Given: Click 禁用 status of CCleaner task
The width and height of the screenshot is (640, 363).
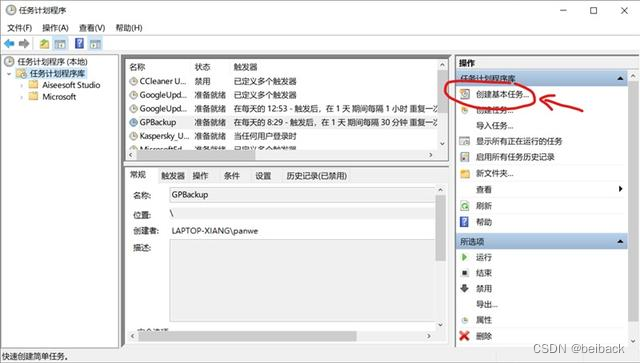Looking at the screenshot, I should click(x=202, y=81).
